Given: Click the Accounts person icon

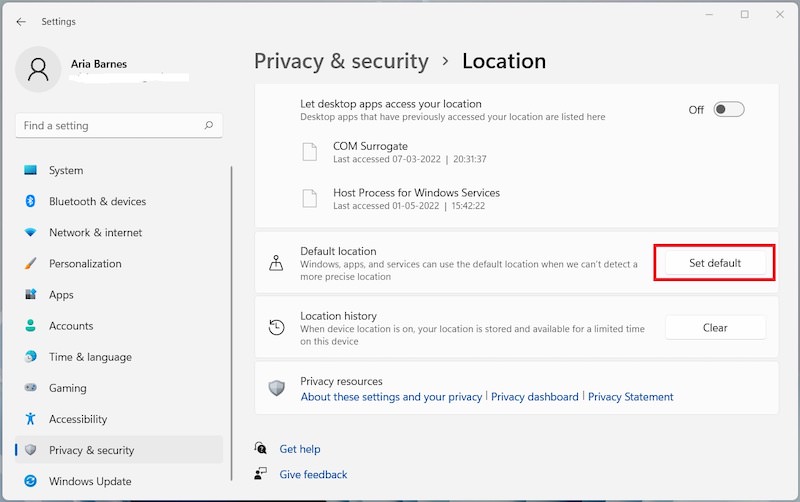Looking at the screenshot, I should (x=31, y=325).
